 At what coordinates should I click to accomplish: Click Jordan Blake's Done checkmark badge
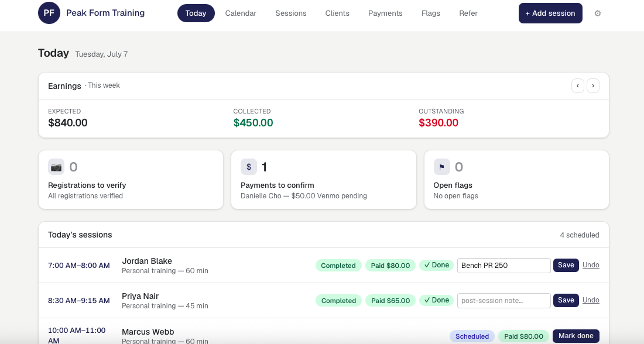point(436,265)
